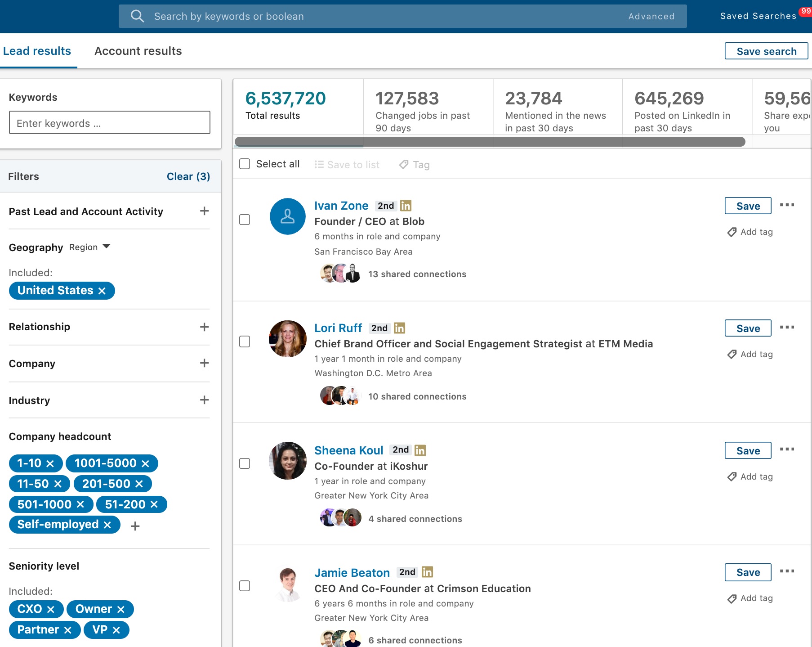This screenshot has width=812, height=647.
Task: Check the Select all checkbox
Action: 245,164
